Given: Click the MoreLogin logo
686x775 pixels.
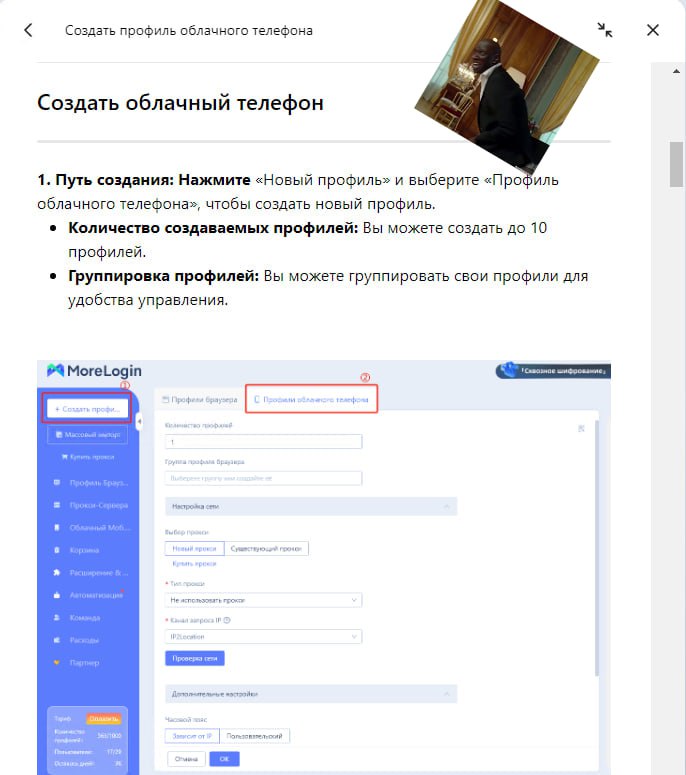Looking at the screenshot, I should (88, 371).
